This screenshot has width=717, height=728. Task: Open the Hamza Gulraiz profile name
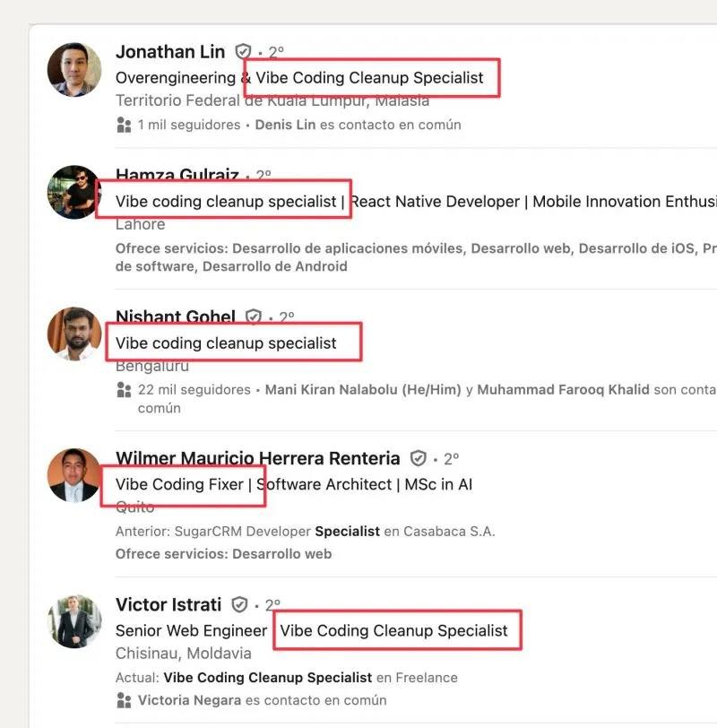[x=177, y=175]
